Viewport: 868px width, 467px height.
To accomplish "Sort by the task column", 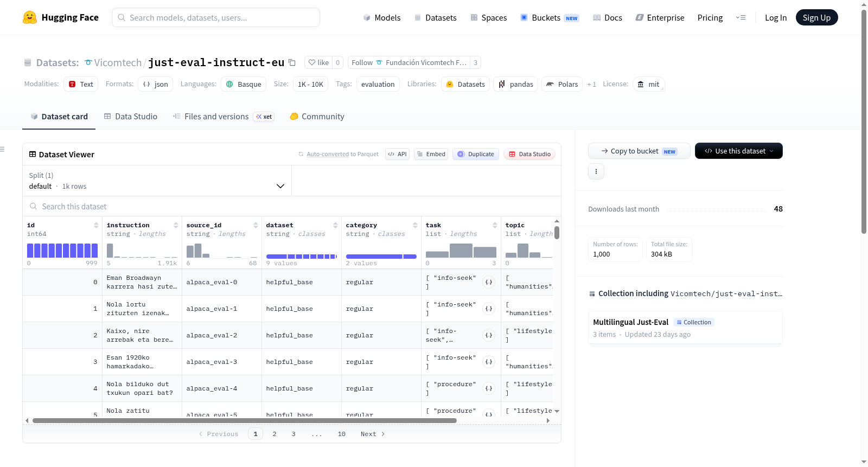I will point(495,225).
